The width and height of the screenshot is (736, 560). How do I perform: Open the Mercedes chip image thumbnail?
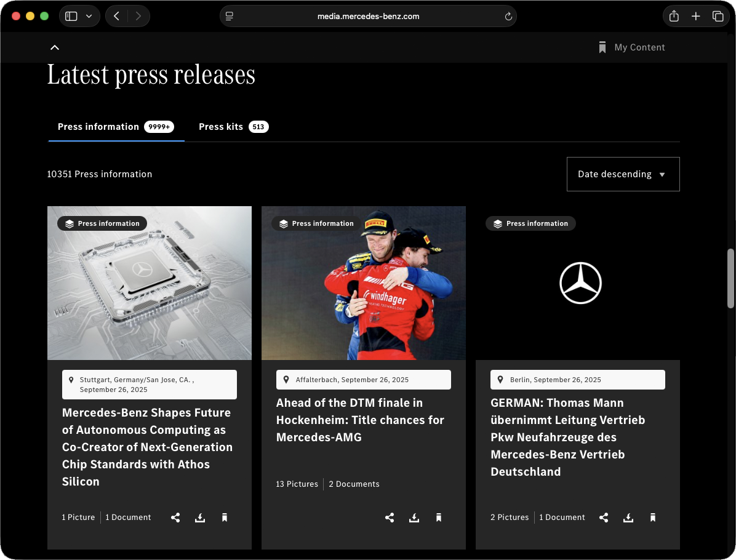click(x=150, y=283)
